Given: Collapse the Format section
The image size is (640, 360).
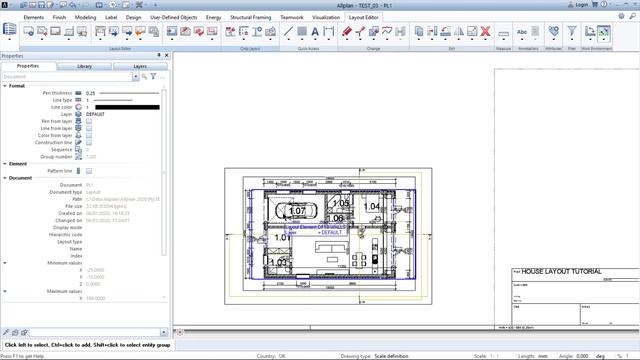Looking at the screenshot, I should point(5,86).
